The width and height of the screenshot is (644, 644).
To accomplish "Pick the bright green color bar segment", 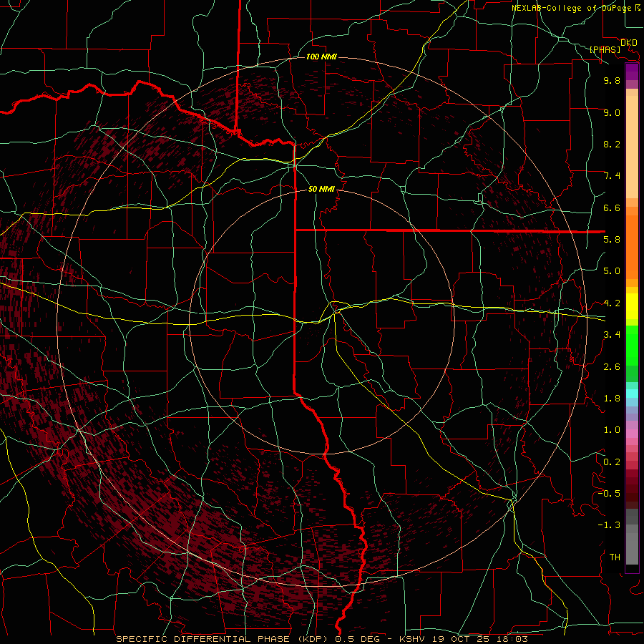I will [x=632, y=345].
